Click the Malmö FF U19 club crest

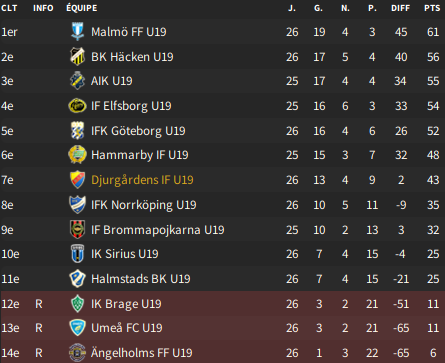coord(78,32)
